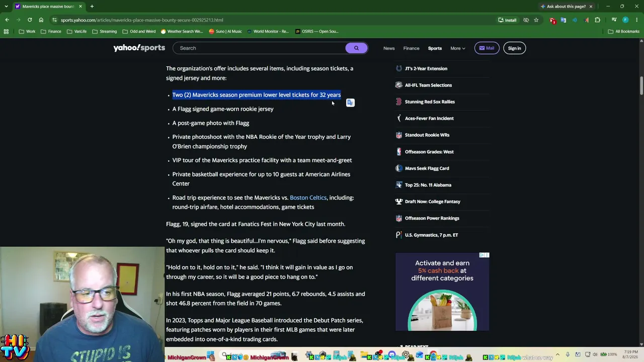Open the Odd and Weird bookmarks folder
This screenshot has height=362, width=644.
click(x=139, y=31)
